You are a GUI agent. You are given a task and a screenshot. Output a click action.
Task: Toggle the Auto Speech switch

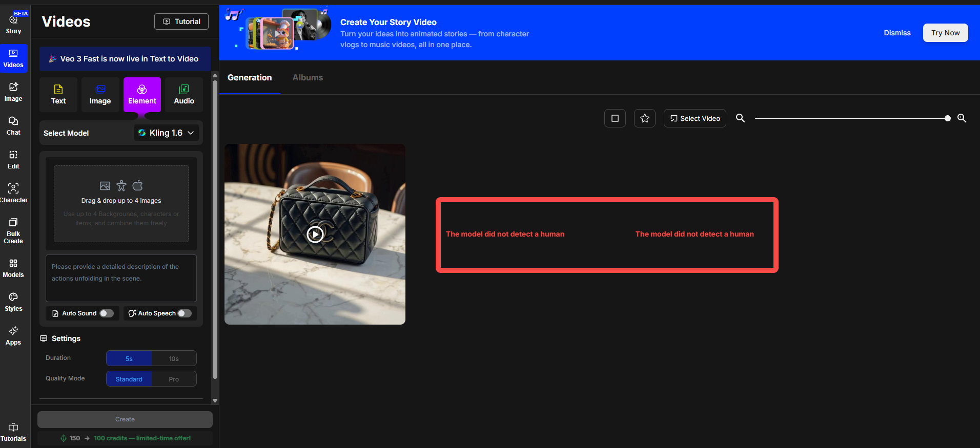tap(185, 313)
